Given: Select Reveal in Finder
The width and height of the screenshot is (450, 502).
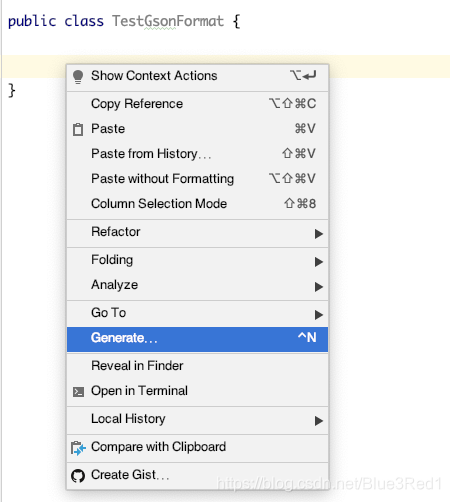Looking at the screenshot, I should tap(197, 366).
